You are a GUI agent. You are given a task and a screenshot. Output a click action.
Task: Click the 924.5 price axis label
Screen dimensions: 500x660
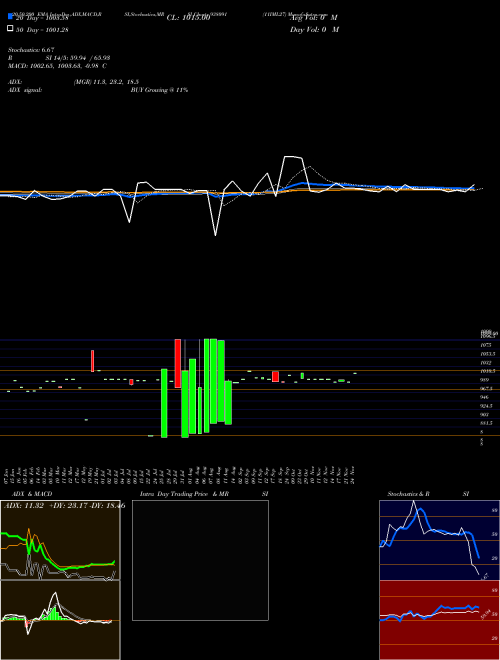tap(487, 406)
